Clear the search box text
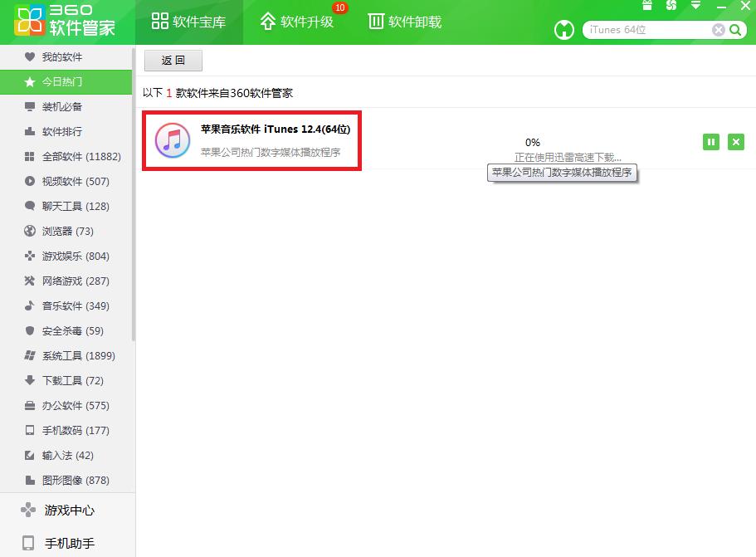This screenshot has height=557, width=756. click(718, 29)
